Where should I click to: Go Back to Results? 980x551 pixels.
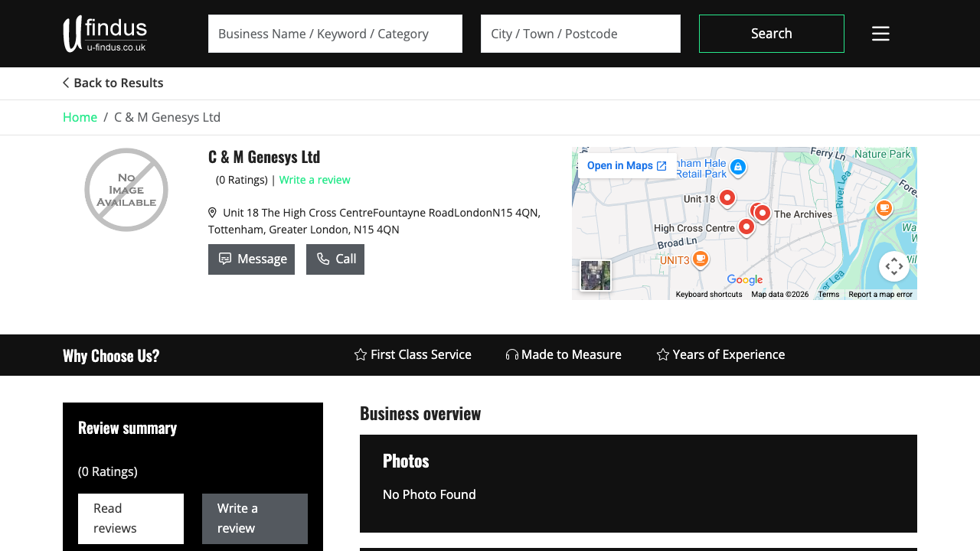113,83
